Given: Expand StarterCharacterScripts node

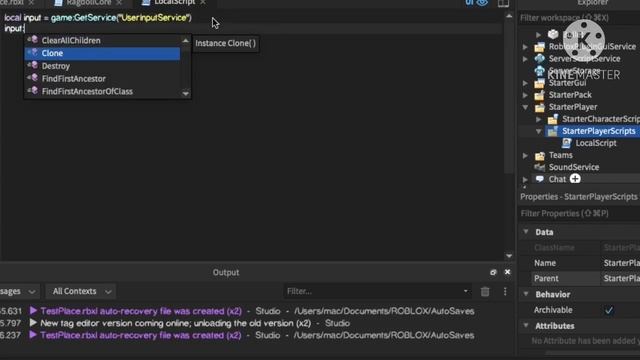Looking at the screenshot, I should pyautogui.click(x=538, y=119).
